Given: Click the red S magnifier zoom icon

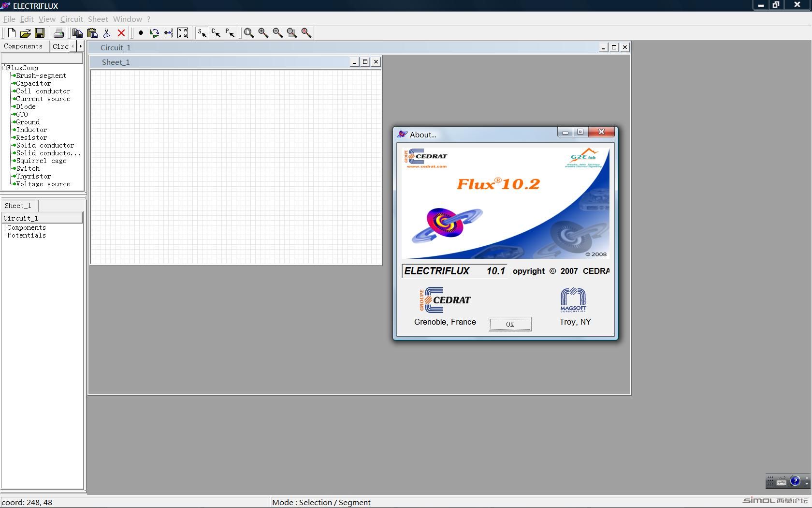Looking at the screenshot, I should [306, 33].
